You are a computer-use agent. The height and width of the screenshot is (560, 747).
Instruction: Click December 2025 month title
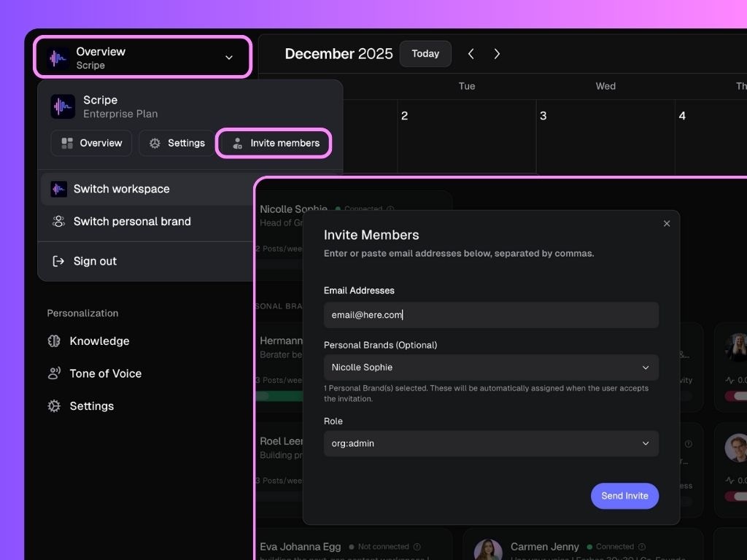click(x=338, y=54)
